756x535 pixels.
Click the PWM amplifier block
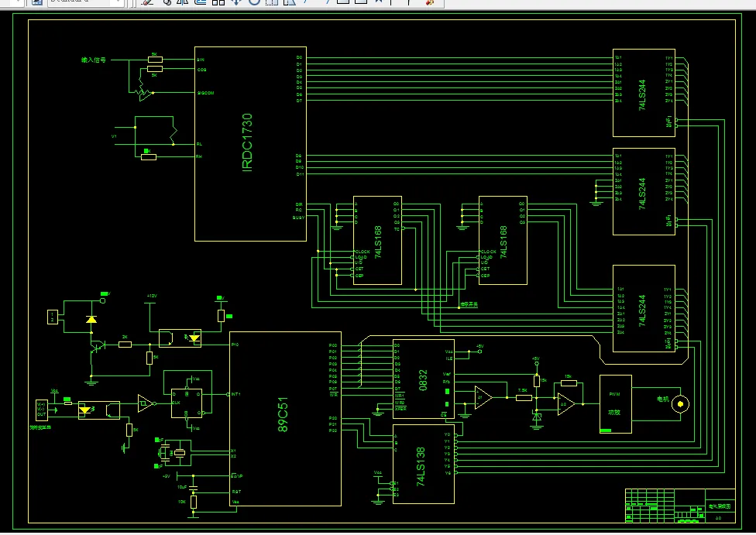tap(616, 404)
